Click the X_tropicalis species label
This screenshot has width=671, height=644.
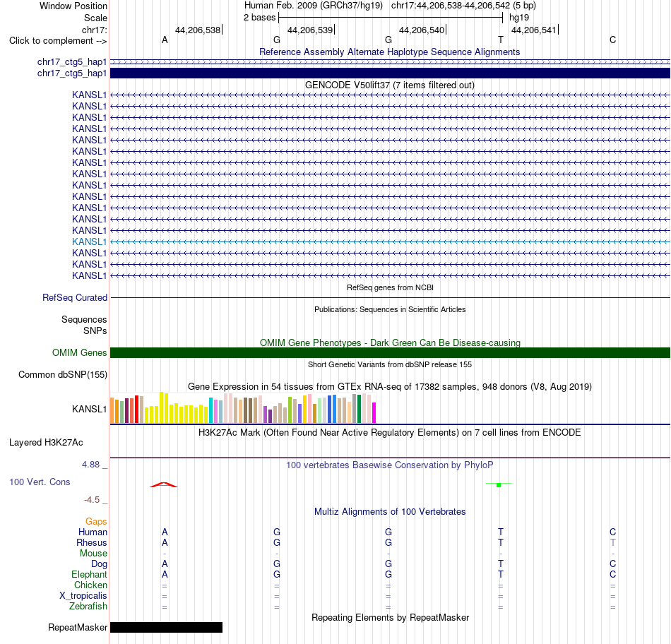(x=83, y=596)
